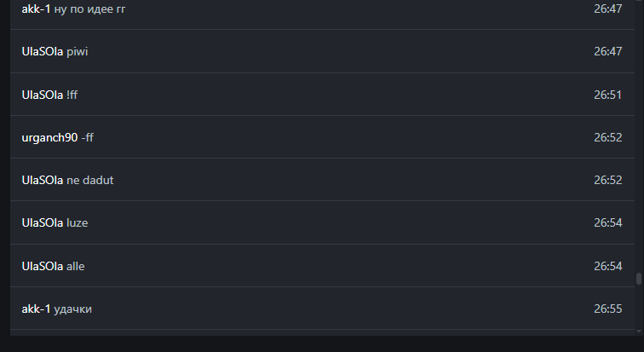Viewport: 644px width, 352px height.
Task: Click the 26:52 timestamp on urganch90's row
Action: 608,137
